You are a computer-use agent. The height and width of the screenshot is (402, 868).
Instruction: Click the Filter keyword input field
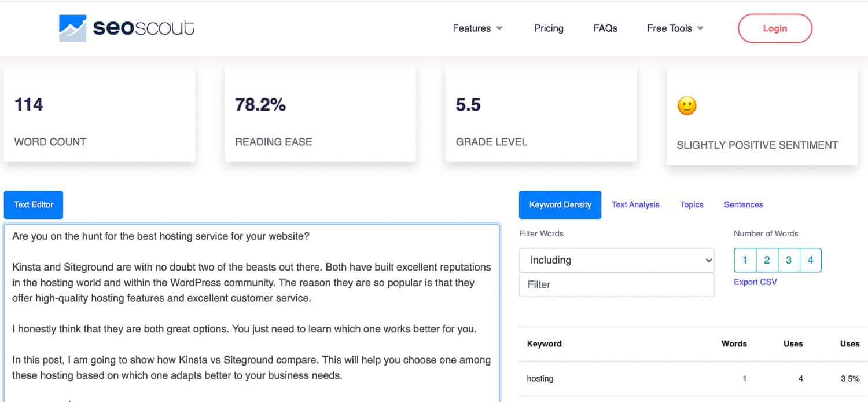coord(616,284)
